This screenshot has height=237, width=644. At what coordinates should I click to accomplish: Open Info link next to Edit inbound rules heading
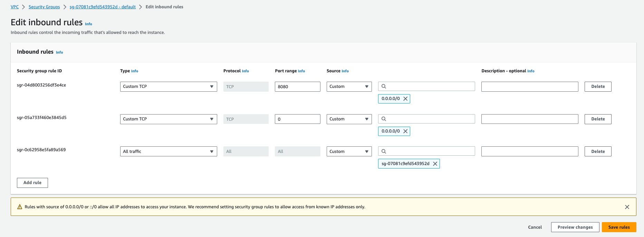pos(88,24)
